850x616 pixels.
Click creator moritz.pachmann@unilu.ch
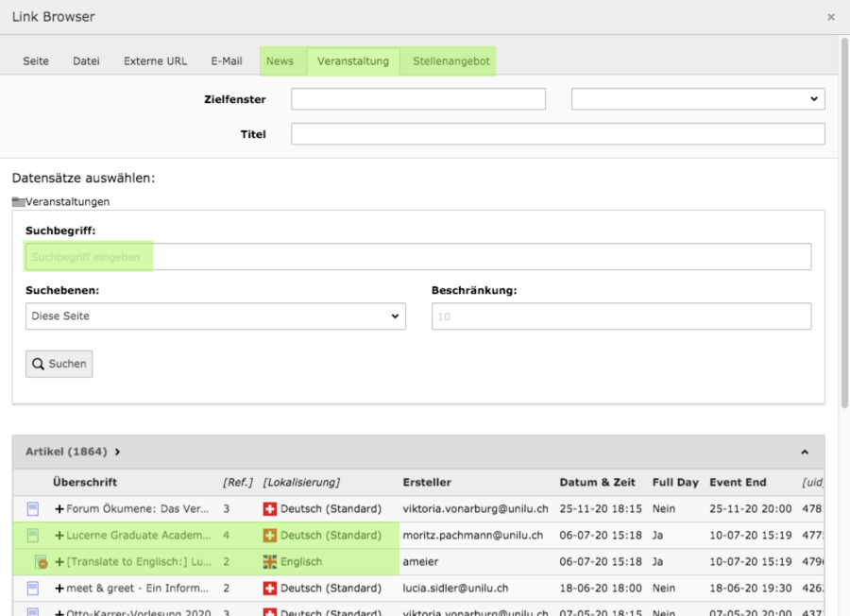pos(473,535)
